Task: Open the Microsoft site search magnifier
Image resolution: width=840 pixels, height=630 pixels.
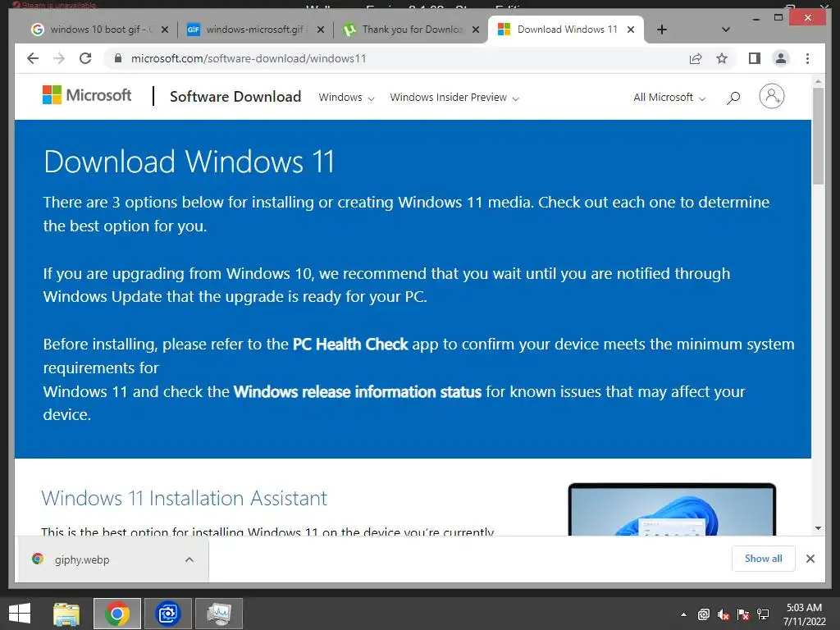Action: [733, 98]
